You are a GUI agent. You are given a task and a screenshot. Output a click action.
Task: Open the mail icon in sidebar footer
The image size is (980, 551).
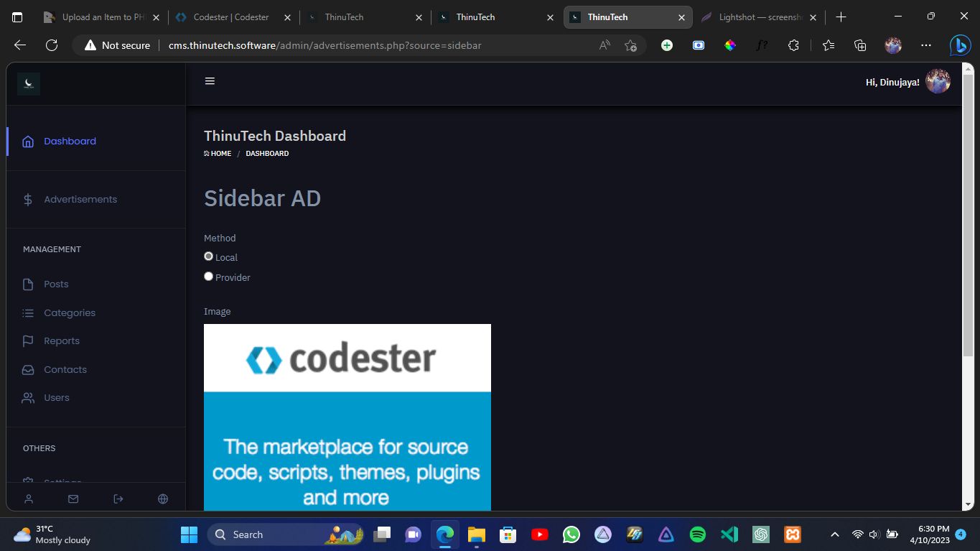(x=73, y=499)
